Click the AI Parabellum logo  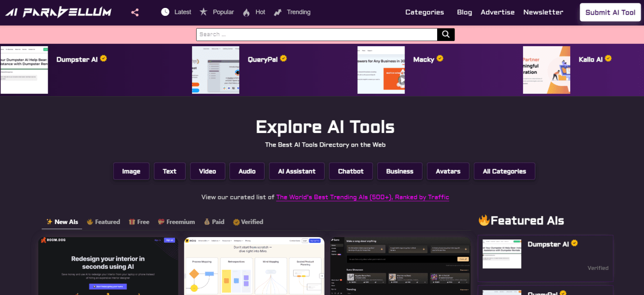click(x=58, y=12)
